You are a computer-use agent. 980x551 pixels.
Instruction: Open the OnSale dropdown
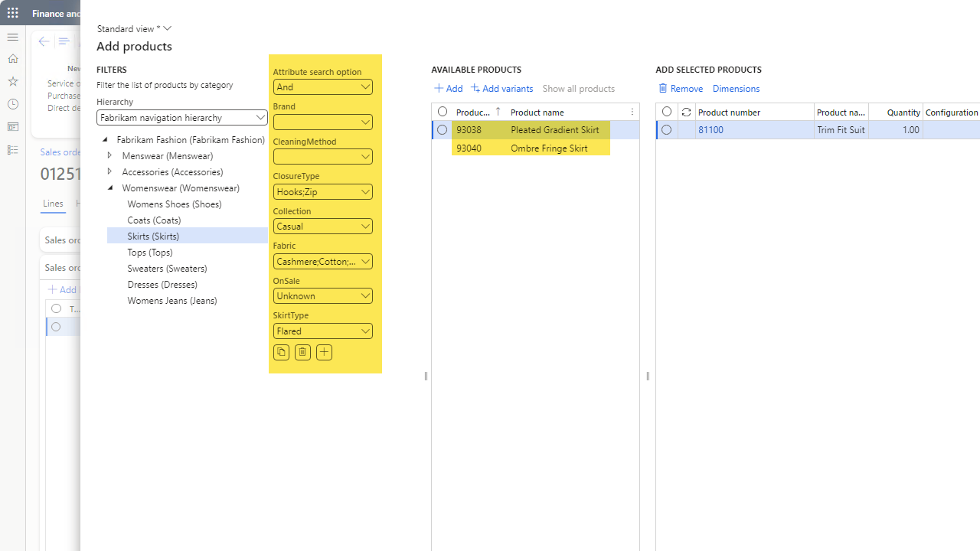tap(323, 295)
